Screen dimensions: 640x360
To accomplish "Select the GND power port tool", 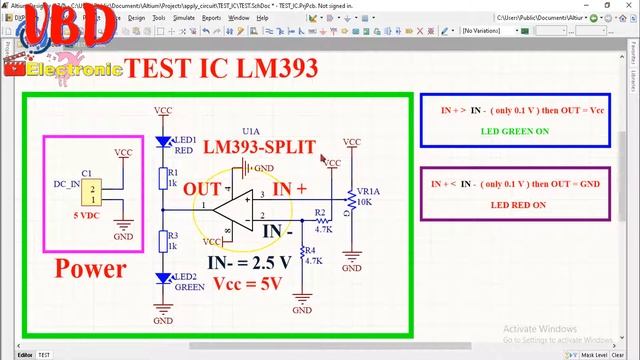I will pos(323,31).
